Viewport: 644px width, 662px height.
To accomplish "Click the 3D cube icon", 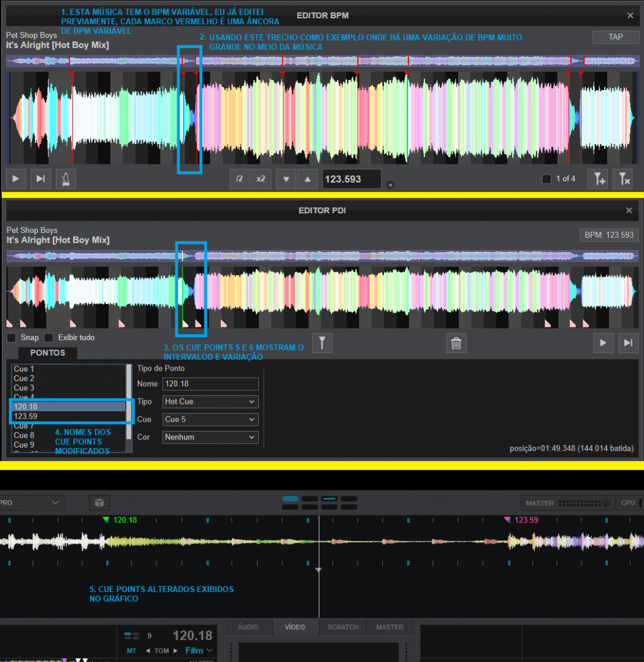I will [x=99, y=503].
